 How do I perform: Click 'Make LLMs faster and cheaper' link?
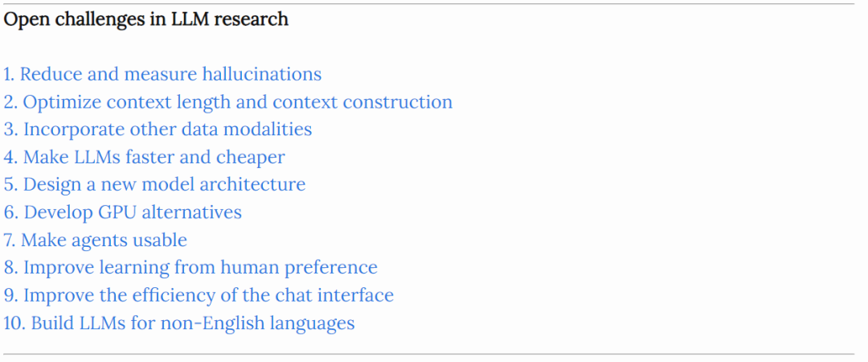(144, 158)
